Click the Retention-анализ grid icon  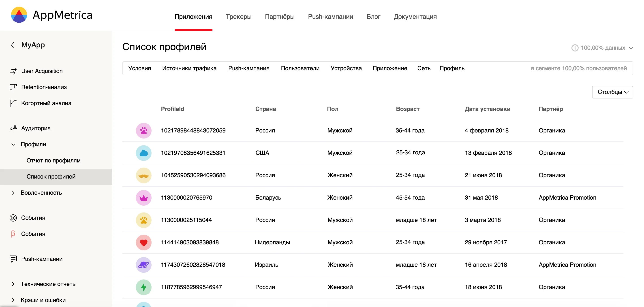click(13, 87)
